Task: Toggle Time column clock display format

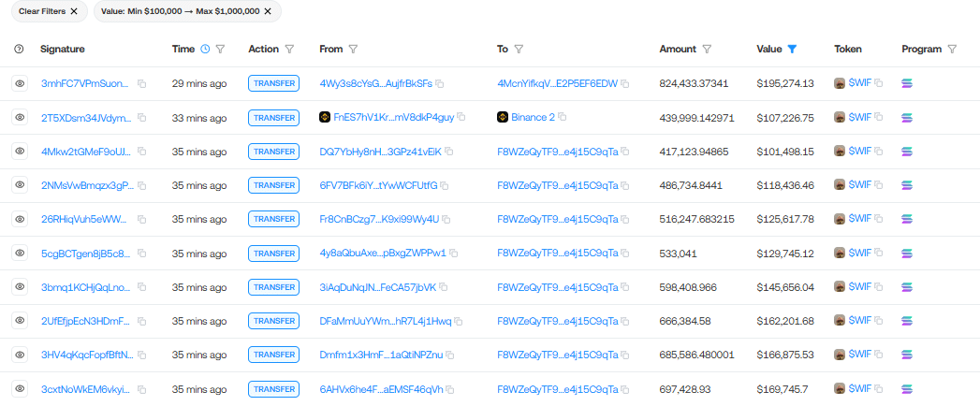Action: [205, 49]
